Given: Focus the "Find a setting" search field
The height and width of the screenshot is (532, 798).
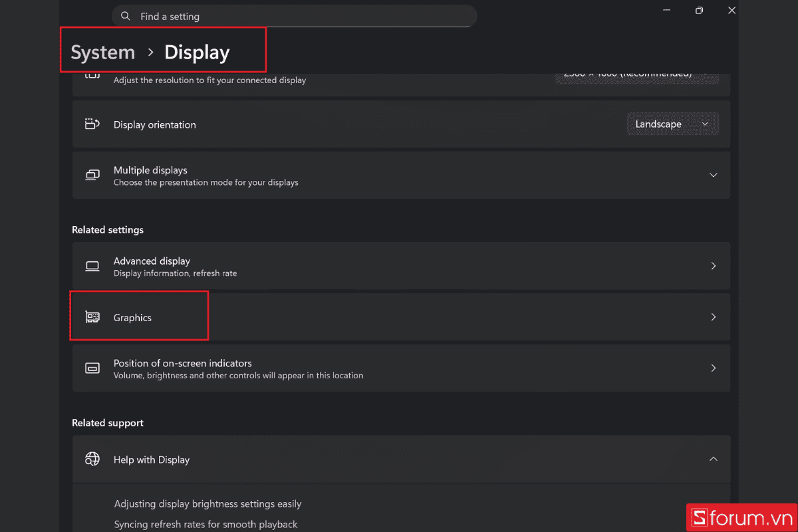Looking at the screenshot, I should pyautogui.click(x=299, y=17).
